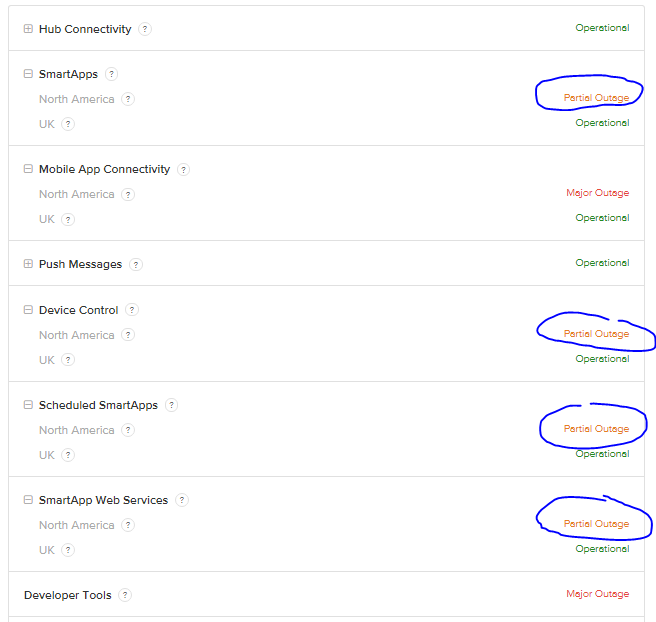This screenshot has width=656, height=622.
Task: Click question mark beside Scheduled SmartApps
Action: (171, 405)
